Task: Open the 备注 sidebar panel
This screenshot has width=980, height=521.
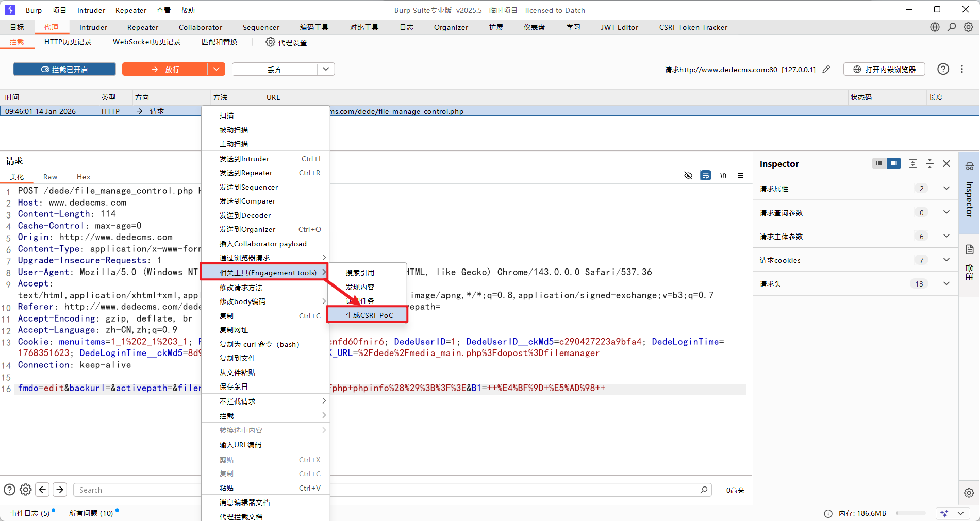Action: 969,272
